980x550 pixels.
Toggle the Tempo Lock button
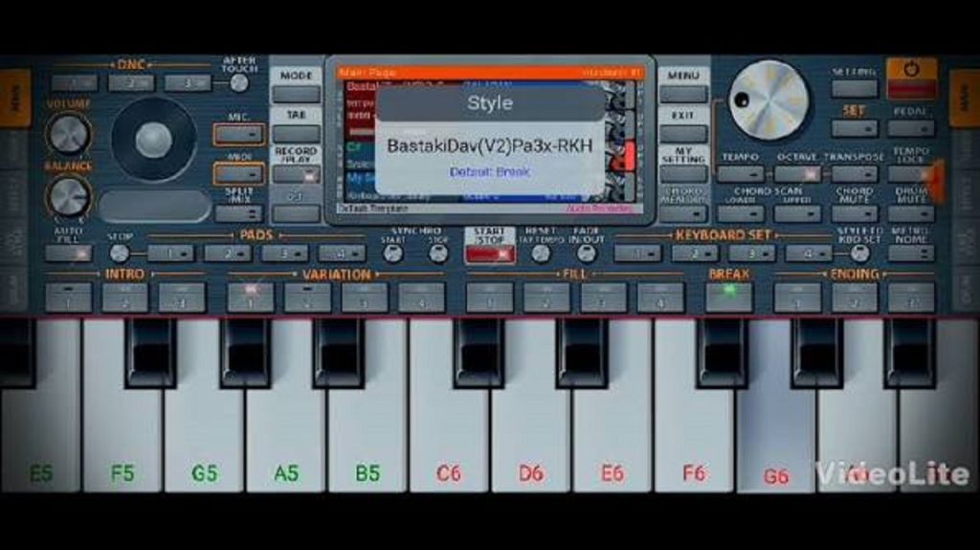[x=911, y=174]
